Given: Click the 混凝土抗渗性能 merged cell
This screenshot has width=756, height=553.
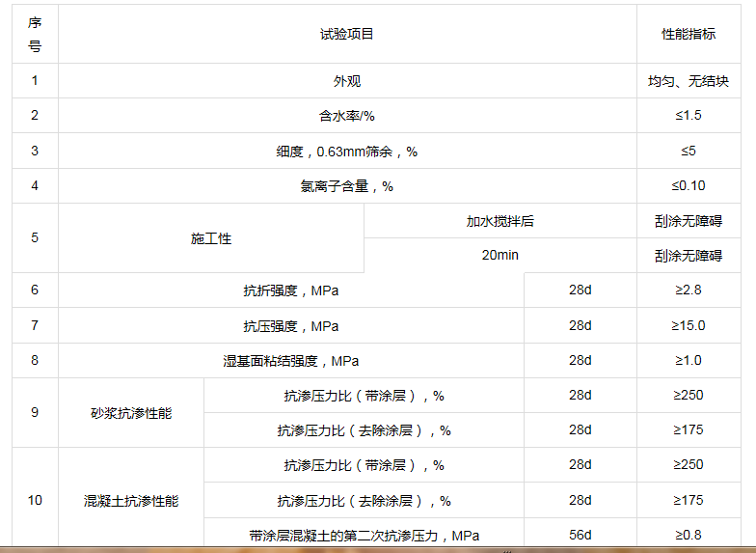Looking at the screenshot, I should click(131, 501).
